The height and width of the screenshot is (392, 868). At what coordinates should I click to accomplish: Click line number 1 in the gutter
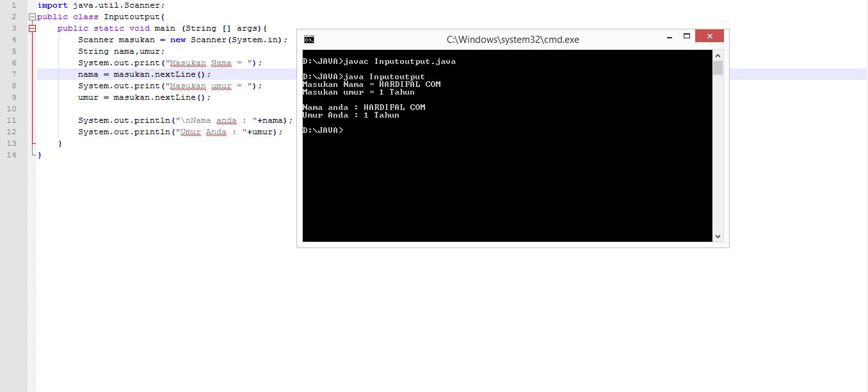[x=14, y=5]
